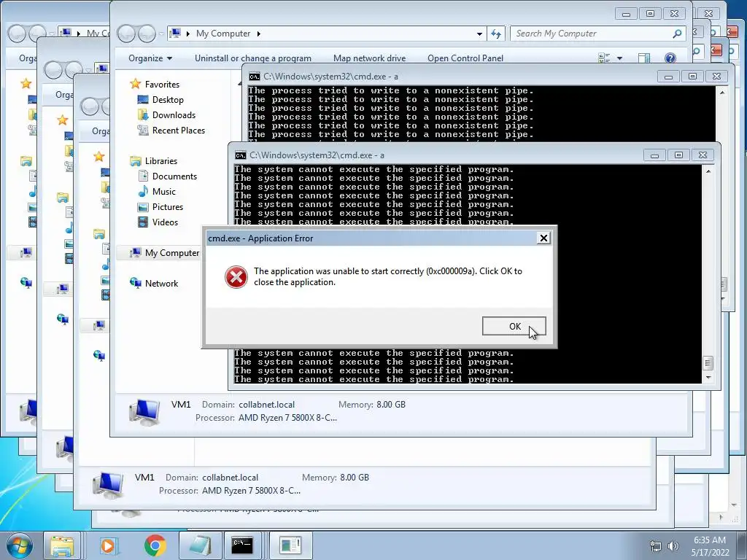Open the Videos library

[165, 222]
